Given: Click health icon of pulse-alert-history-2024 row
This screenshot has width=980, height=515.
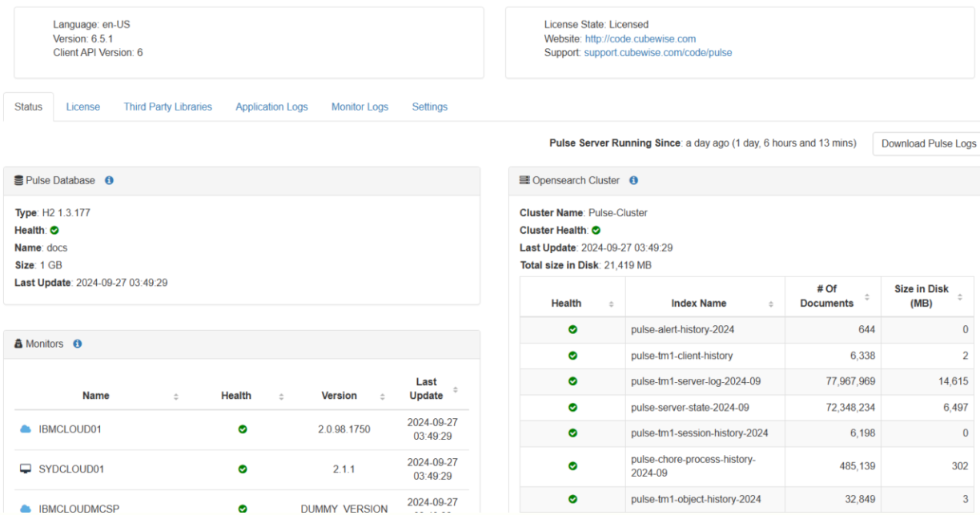Looking at the screenshot, I should click(x=572, y=329).
